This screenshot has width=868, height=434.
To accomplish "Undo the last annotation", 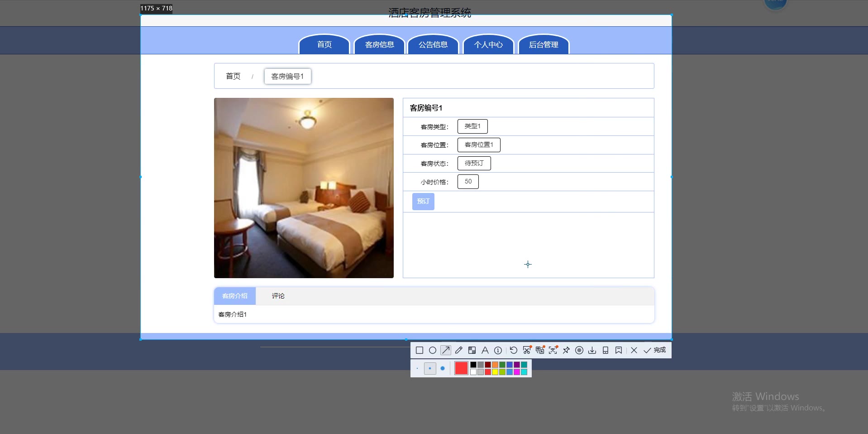I will (513, 350).
